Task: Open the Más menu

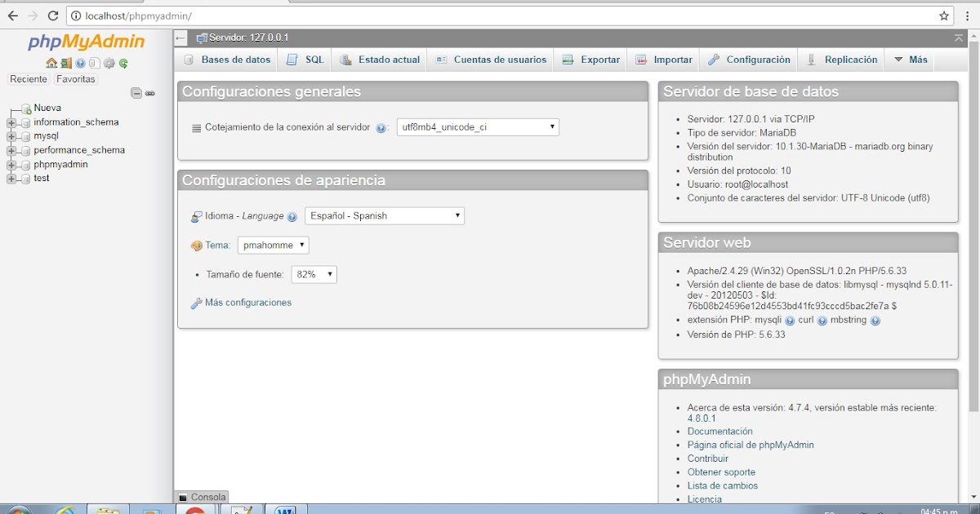Action: 909,59
